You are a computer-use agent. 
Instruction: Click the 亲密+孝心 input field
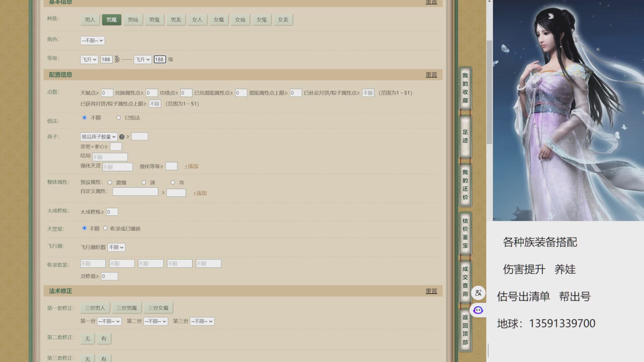[x=116, y=146]
